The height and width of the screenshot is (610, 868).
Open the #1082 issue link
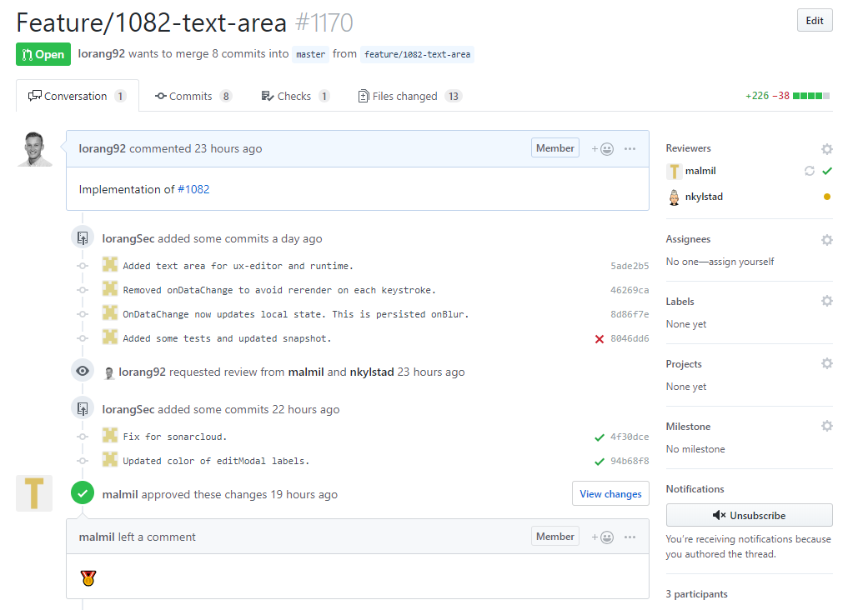pos(193,189)
